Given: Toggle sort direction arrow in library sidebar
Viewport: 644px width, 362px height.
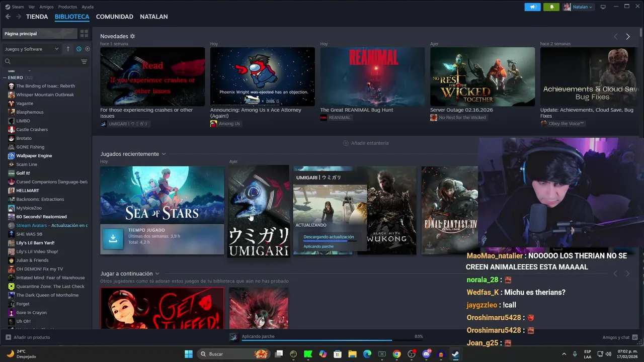Looking at the screenshot, I should (68, 49).
